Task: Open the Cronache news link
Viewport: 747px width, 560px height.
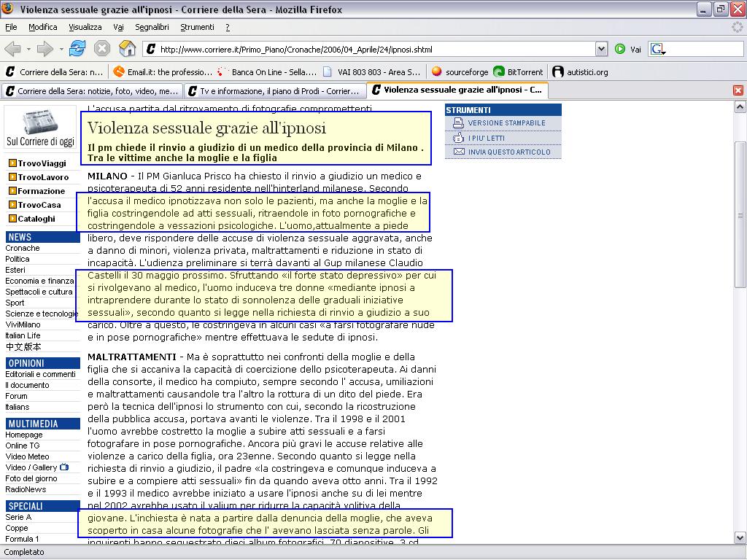Action: pos(23,248)
